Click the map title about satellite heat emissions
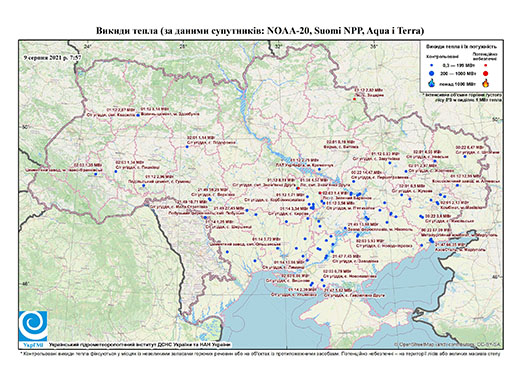 click(x=260, y=31)
